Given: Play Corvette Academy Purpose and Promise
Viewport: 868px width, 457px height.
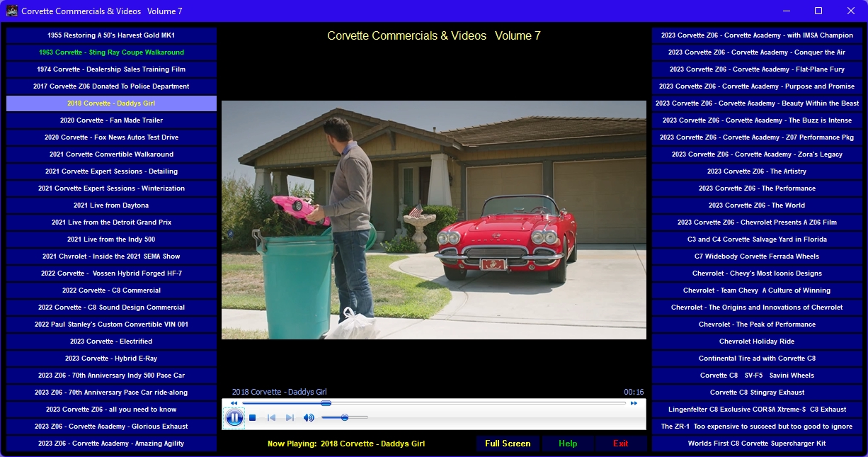Looking at the screenshot, I should (757, 86).
